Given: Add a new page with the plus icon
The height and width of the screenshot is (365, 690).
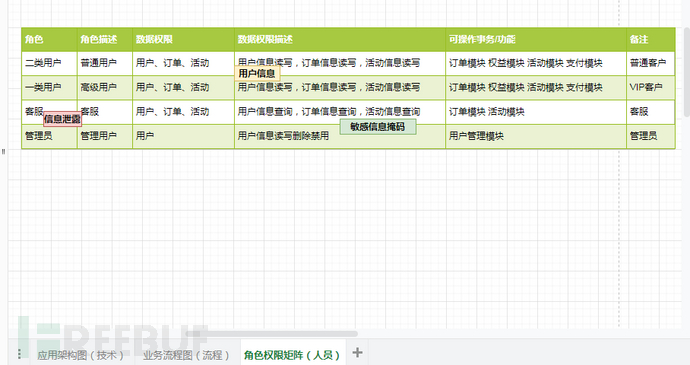Looking at the screenshot, I should (357, 352).
